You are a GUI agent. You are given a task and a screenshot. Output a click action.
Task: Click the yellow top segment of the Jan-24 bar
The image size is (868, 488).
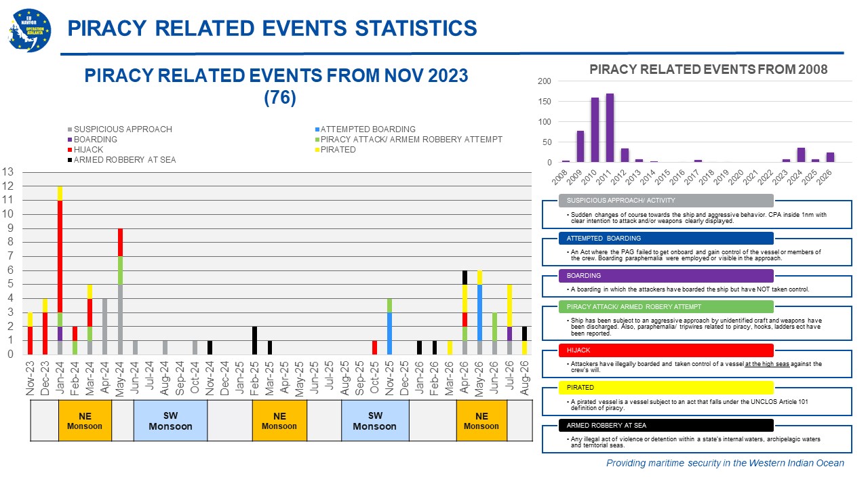[x=60, y=193]
